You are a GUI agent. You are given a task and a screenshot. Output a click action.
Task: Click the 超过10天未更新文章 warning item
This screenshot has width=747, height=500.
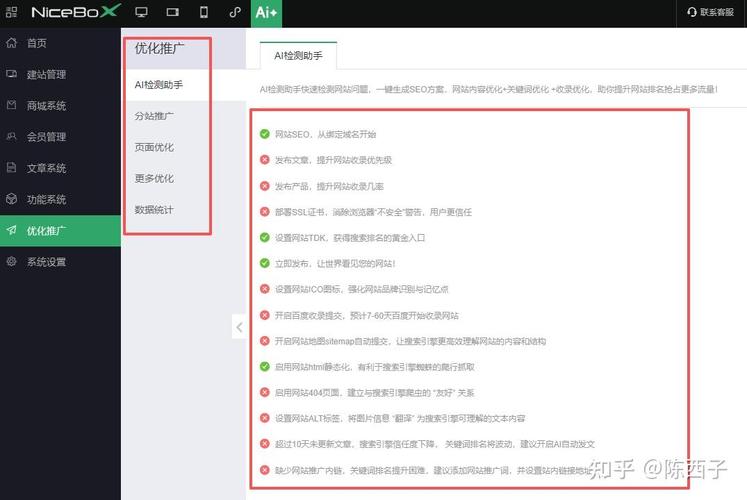click(x=434, y=444)
